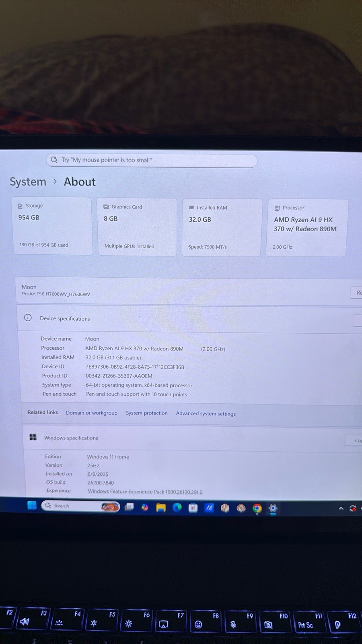Click 'AMD Ryzen AI 9 HX 370 w/ Radeon 890M' spec value
The image size is (362, 644).
click(x=134, y=349)
